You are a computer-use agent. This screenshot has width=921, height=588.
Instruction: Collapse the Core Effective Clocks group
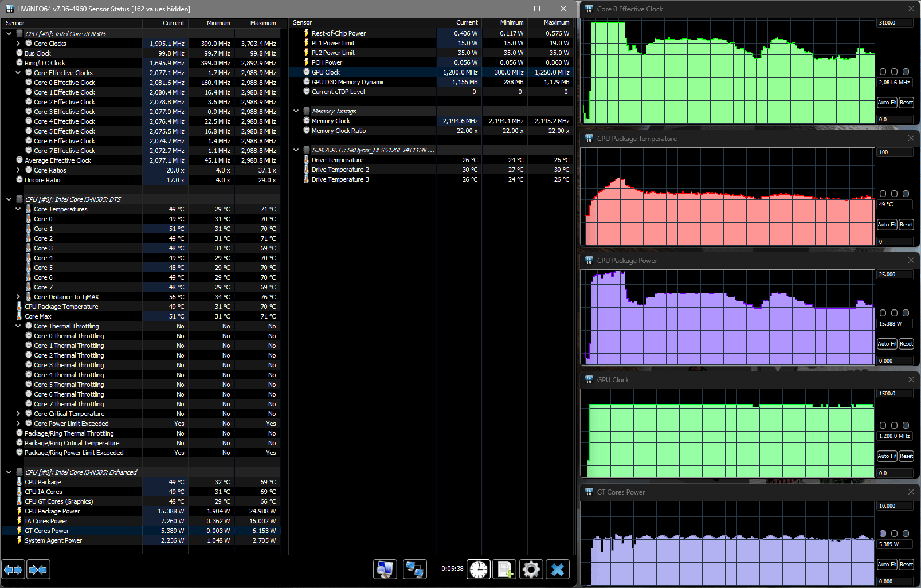18,73
